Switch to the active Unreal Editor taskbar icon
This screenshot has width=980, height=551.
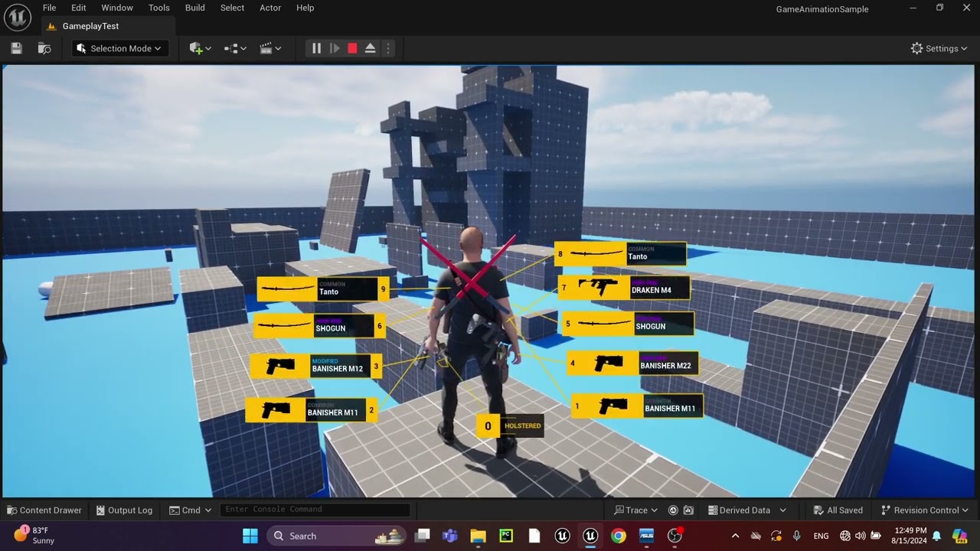tap(590, 536)
